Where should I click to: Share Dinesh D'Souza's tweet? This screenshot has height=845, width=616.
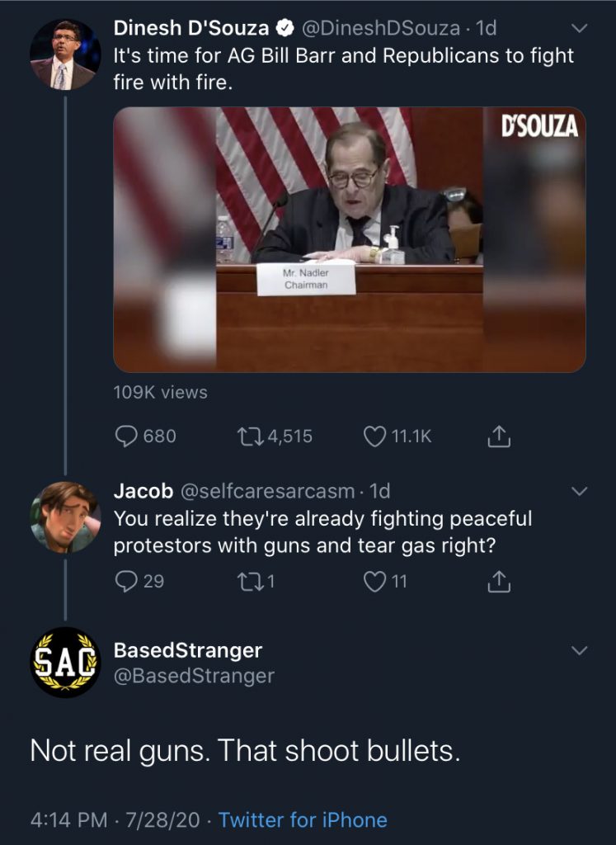(x=500, y=437)
